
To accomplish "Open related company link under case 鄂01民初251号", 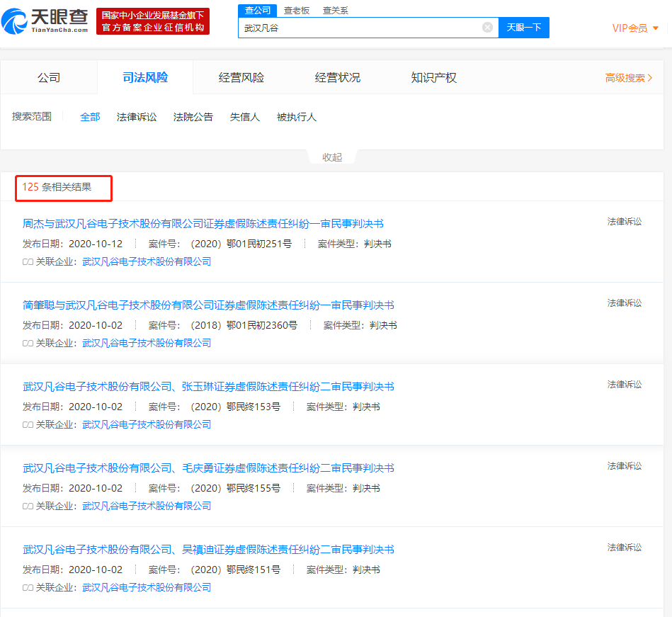I will pyautogui.click(x=147, y=261).
